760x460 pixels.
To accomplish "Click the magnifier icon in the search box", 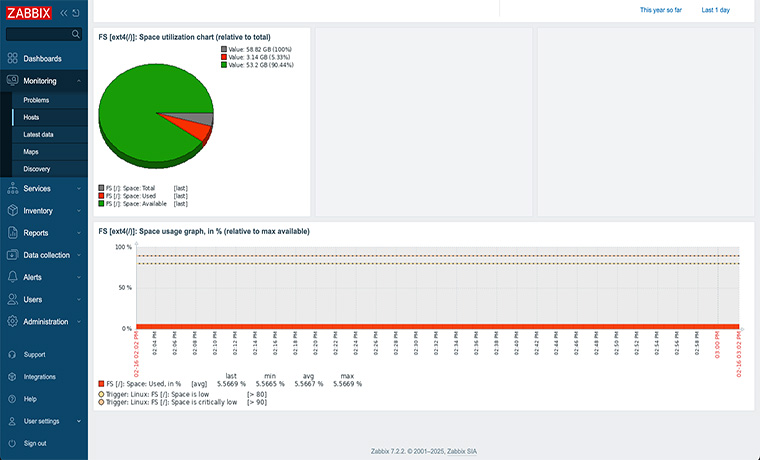I will (75, 34).
